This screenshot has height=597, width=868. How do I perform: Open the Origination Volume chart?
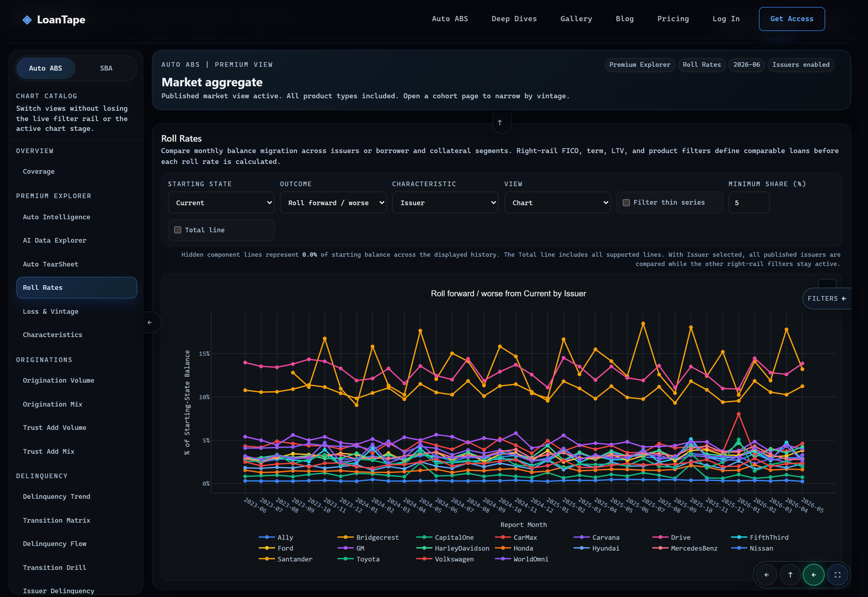76,380
